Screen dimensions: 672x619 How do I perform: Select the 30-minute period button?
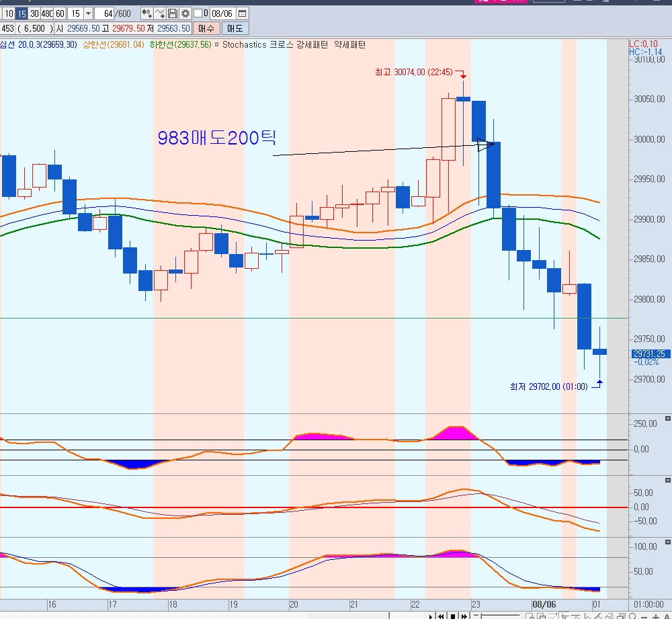tap(34, 13)
